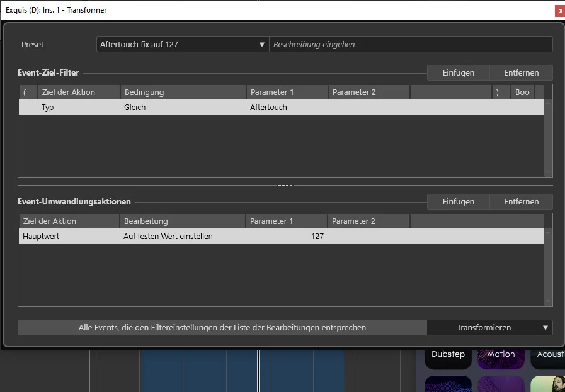Click Einfügen in the Event-Ziel-Filter section
The image size is (565, 392).
pos(458,72)
